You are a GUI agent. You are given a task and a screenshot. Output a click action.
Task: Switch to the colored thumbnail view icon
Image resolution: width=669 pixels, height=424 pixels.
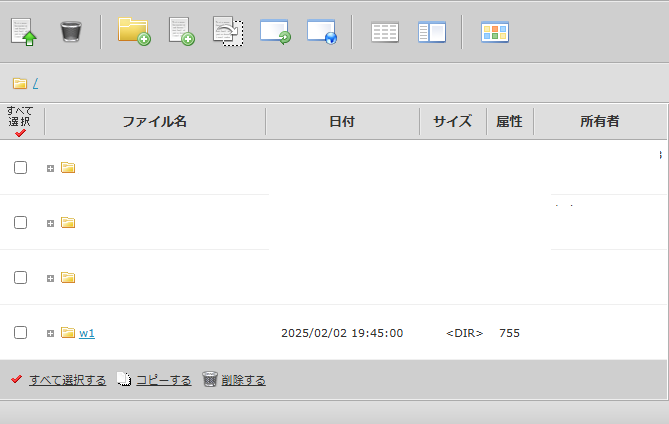[495, 32]
